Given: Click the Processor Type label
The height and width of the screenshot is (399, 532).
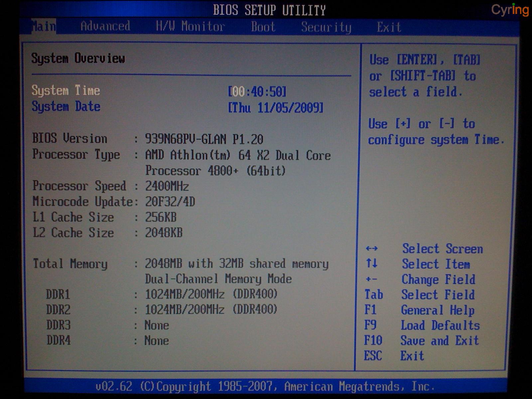Looking at the screenshot, I should tap(76, 154).
